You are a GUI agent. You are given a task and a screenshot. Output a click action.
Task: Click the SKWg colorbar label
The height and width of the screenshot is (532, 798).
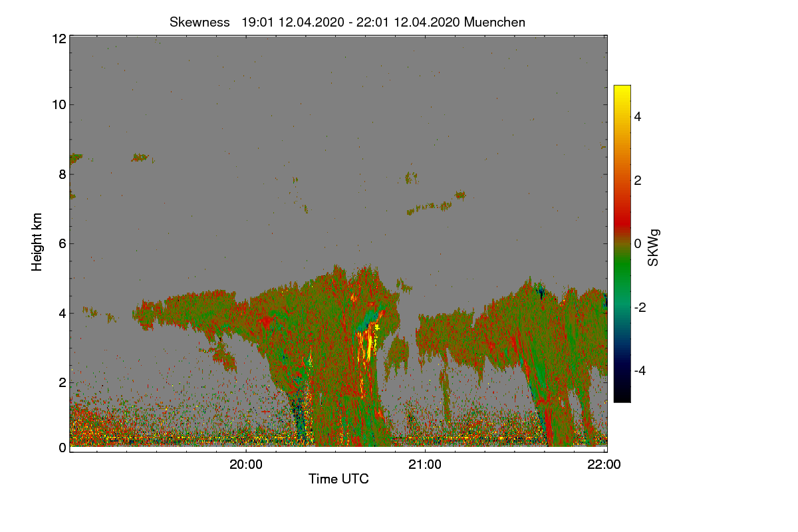pos(654,248)
